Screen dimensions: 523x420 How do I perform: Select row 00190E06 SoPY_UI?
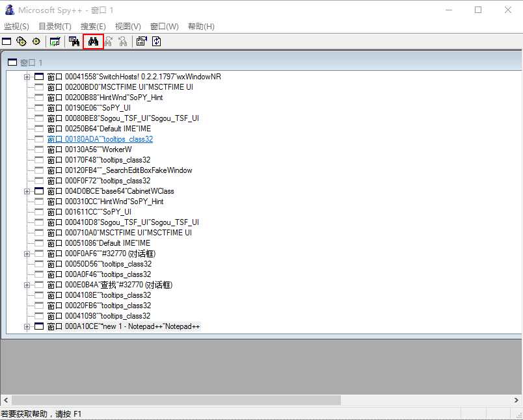(88, 108)
